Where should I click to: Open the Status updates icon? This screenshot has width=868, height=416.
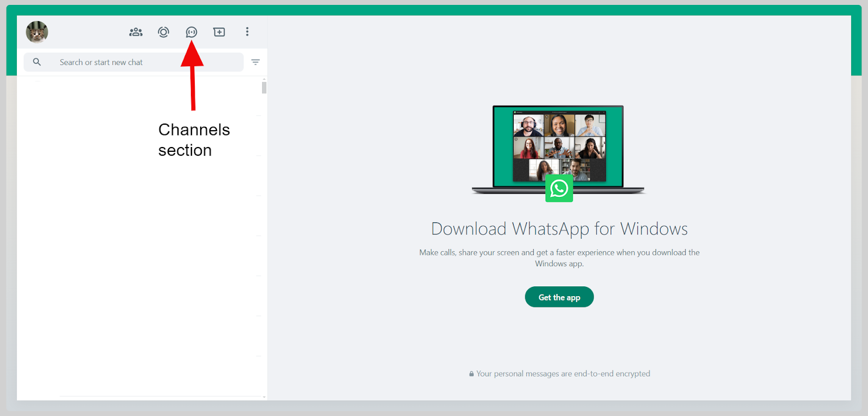163,32
